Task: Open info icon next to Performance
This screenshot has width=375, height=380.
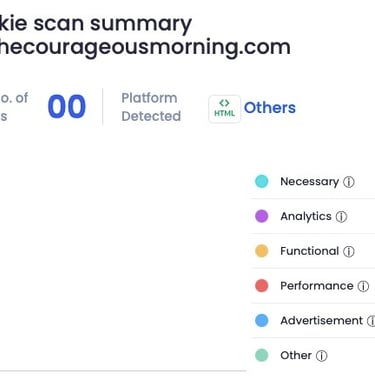Action: pos(363,286)
